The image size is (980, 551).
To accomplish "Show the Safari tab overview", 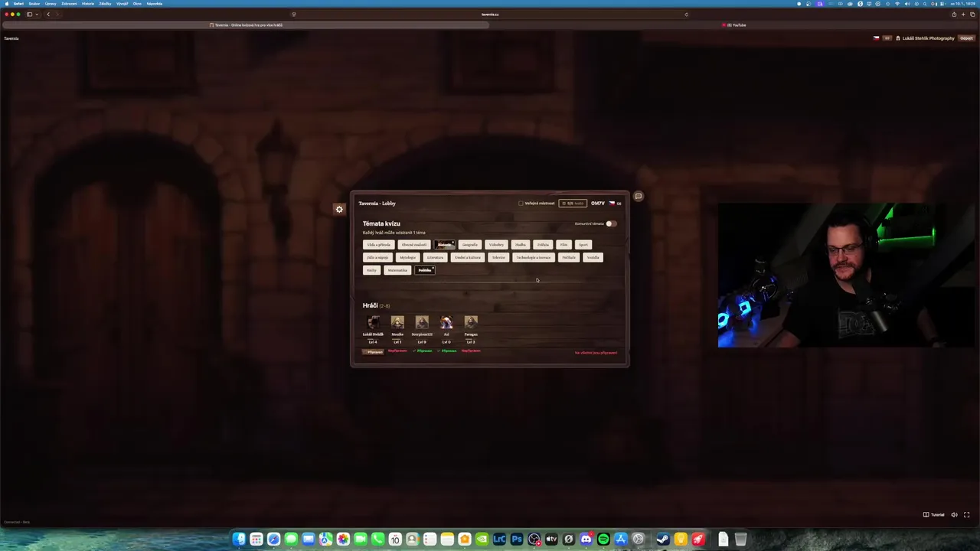I will point(972,14).
